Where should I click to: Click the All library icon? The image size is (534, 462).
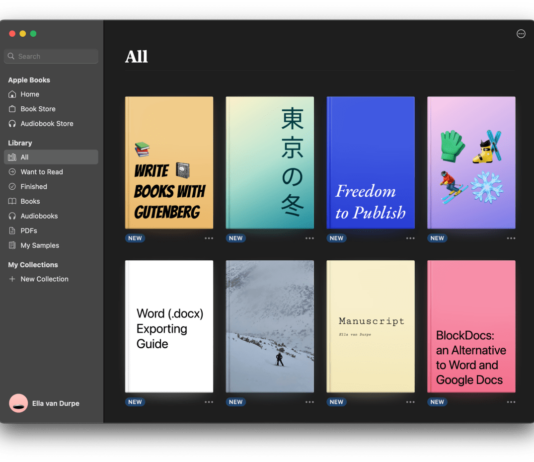click(x=12, y=157)
